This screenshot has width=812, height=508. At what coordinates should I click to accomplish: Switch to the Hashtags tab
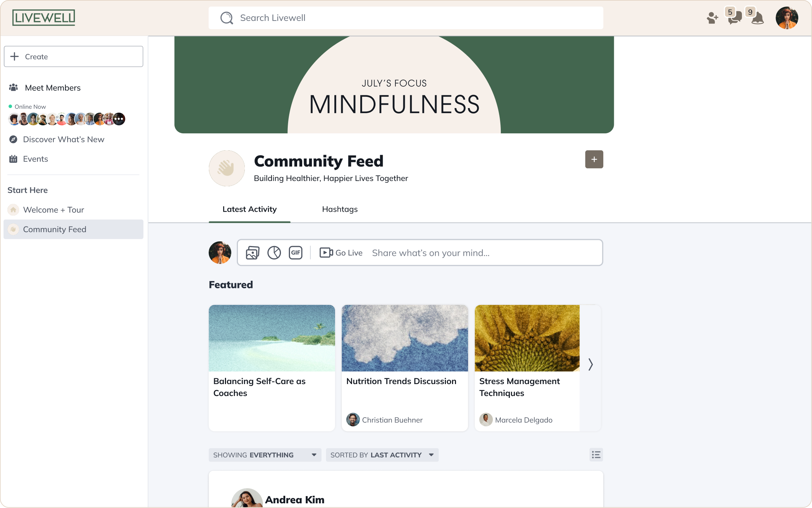339,209
